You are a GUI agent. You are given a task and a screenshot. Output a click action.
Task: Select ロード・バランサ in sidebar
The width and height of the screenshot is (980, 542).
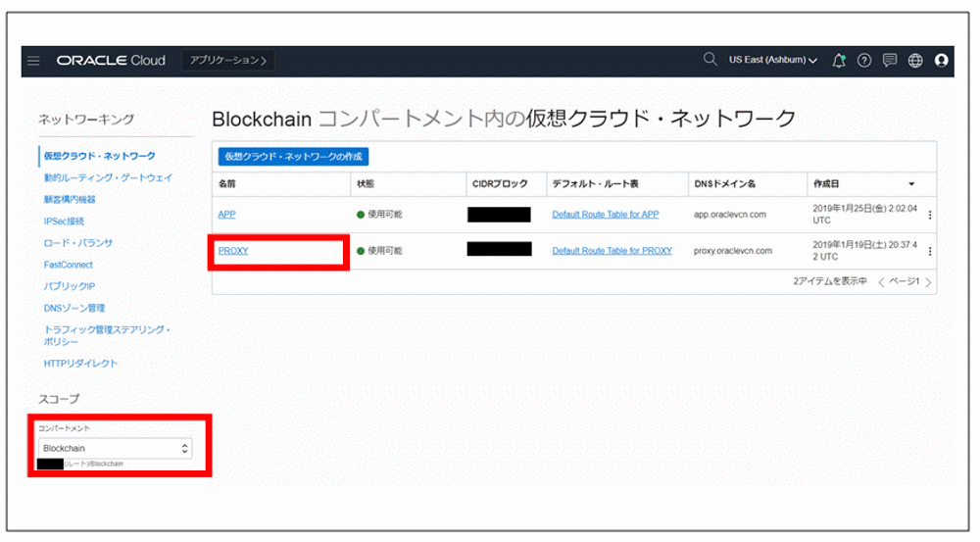78,242
